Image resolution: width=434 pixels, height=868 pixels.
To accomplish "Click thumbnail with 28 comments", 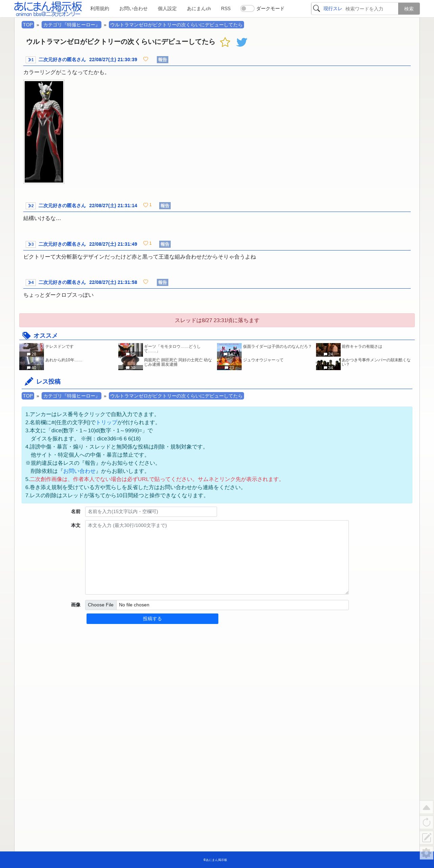I will [31, 350].
